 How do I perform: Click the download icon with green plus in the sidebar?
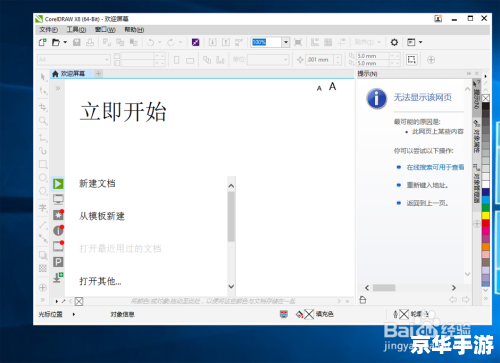(x=58, y=277)
